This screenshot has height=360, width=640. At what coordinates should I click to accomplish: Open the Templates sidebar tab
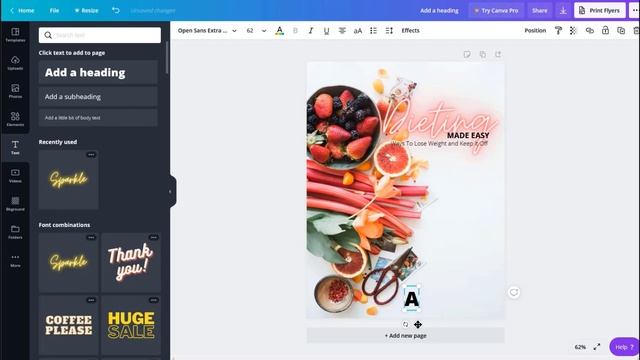(15, 35)
